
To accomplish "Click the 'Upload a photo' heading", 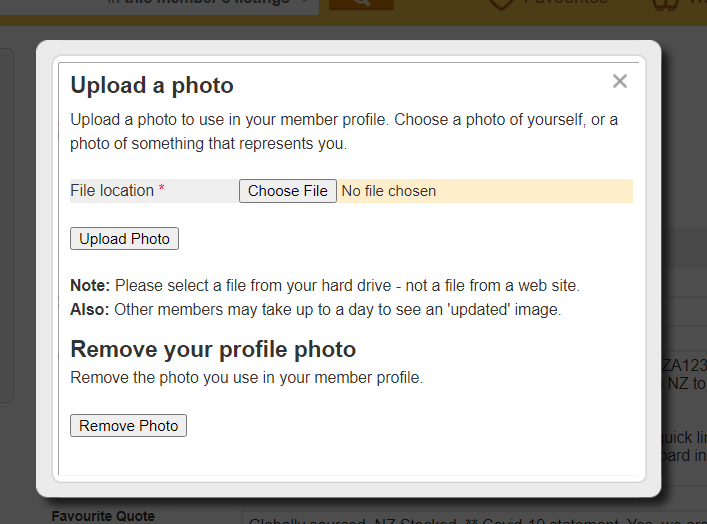I will (x=152, y=85).
